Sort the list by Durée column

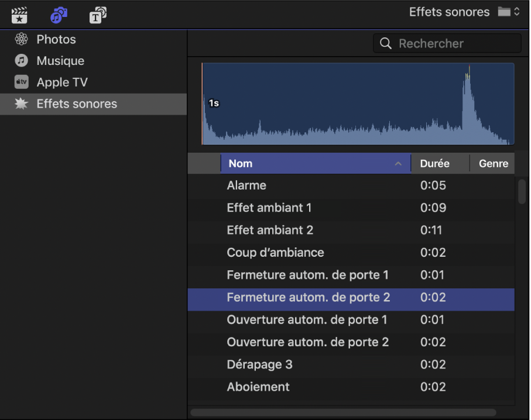434,164
